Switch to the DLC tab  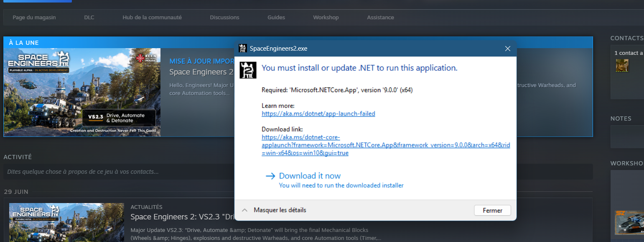coord(89,17)
